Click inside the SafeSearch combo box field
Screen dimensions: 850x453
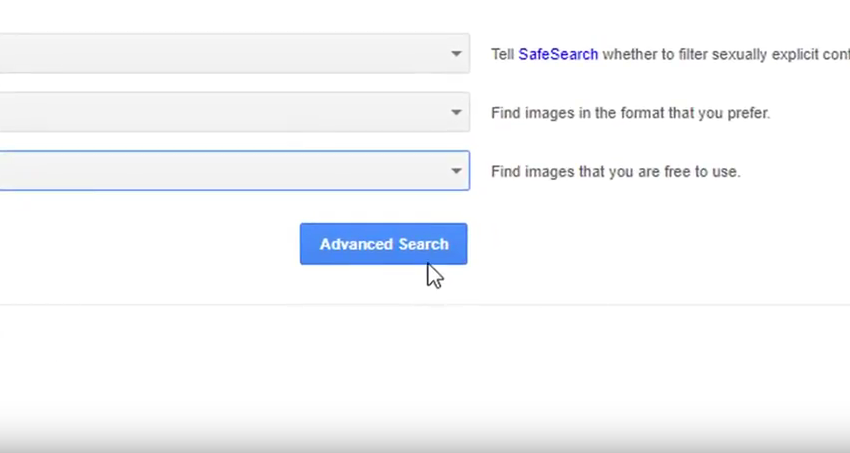[220, 54]
